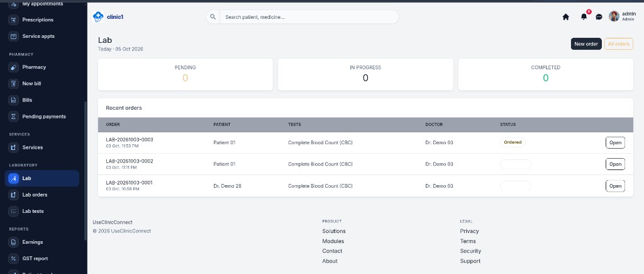Click the Services sidebar icon
Screen dimensions: 644x274
(14, 147)
